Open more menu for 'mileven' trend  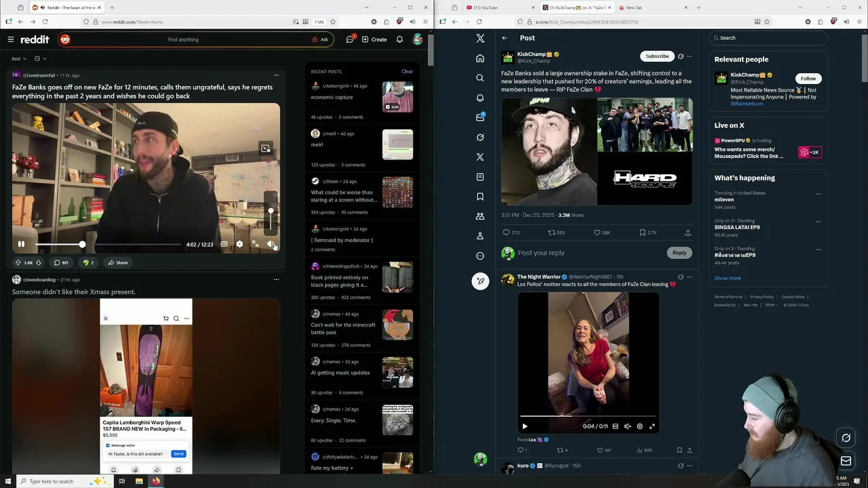818,194
